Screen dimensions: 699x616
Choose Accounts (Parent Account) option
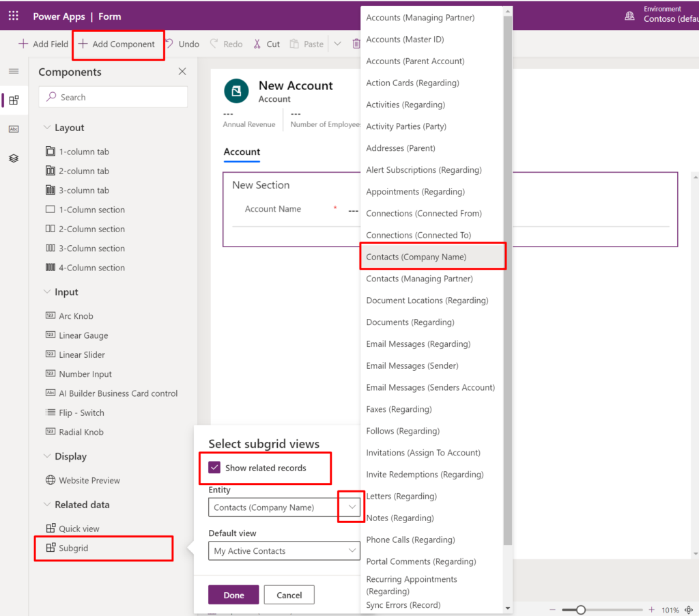(432, 61)
